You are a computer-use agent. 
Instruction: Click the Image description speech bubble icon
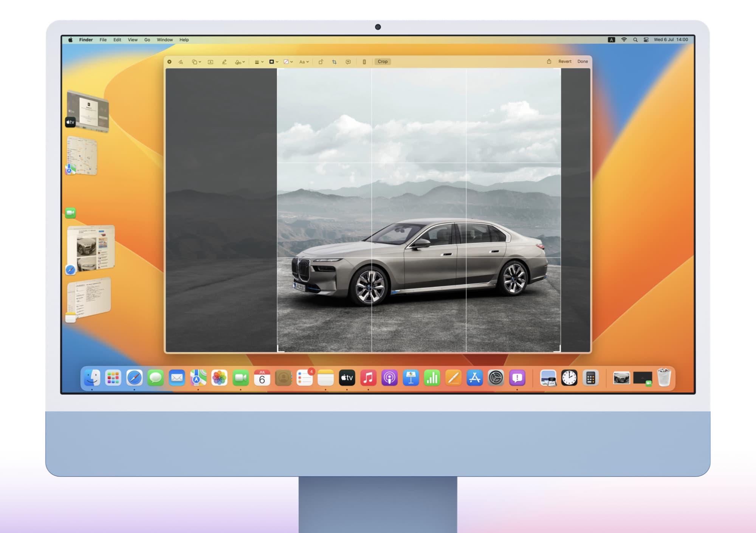coord(348,62)
